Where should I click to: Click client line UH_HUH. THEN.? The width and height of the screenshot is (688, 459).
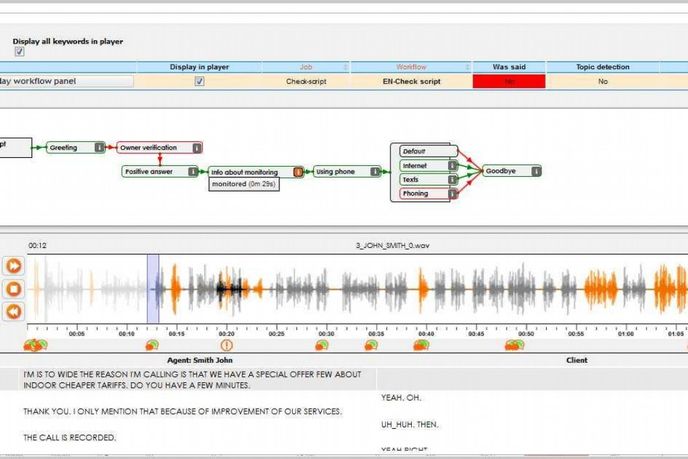(x=409, y=425)
